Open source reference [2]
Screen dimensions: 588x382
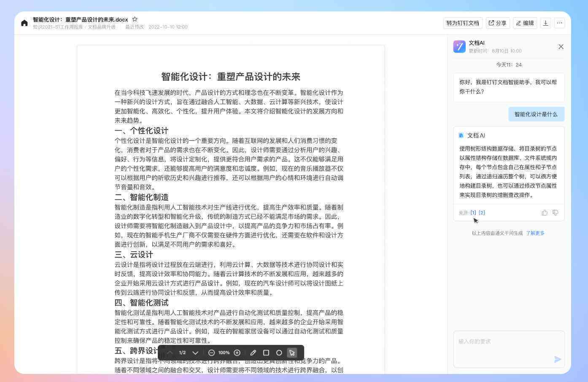(x=482, y=213)
